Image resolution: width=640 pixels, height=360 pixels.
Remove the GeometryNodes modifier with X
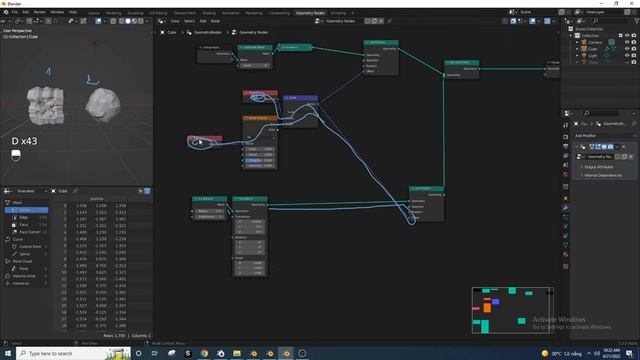pyautogui.click(x=624, y=147)
